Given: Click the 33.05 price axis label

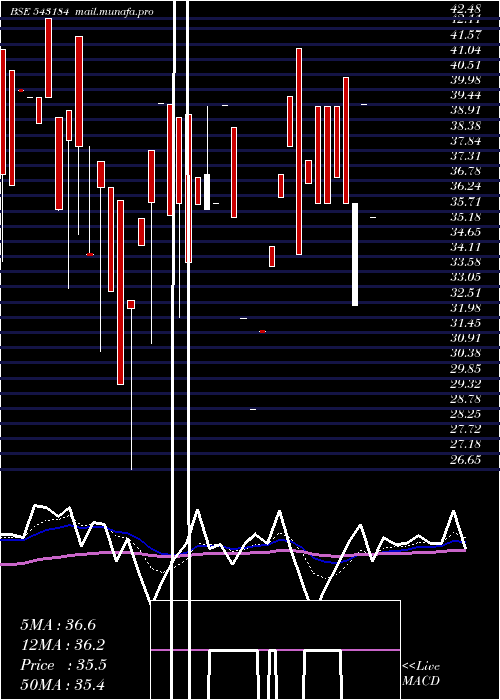Looking at the screenshot, I should (x=465, y=277).
